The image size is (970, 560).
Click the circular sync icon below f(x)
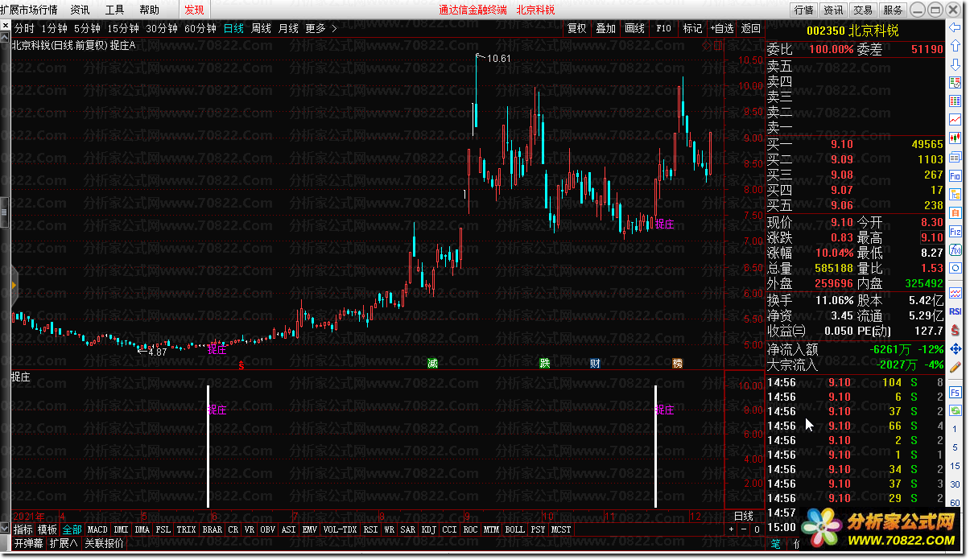(x=955, y=268)
